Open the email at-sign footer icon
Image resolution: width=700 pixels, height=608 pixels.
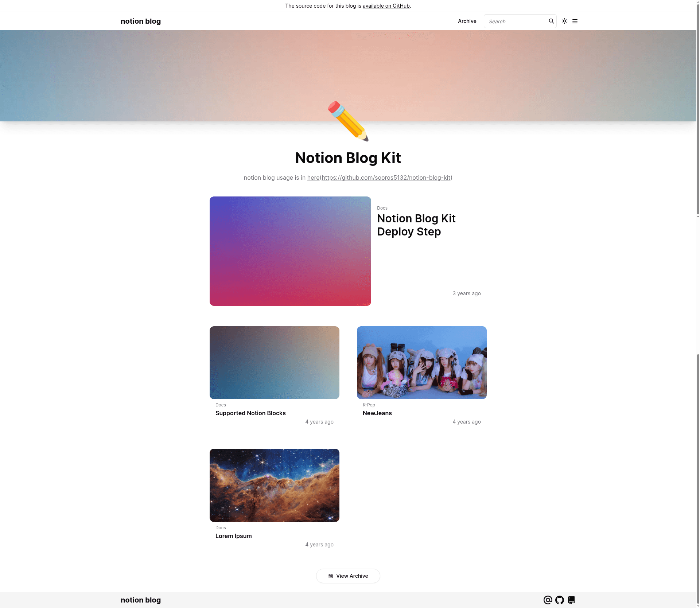pyautogui.click(x=548, y=600)
